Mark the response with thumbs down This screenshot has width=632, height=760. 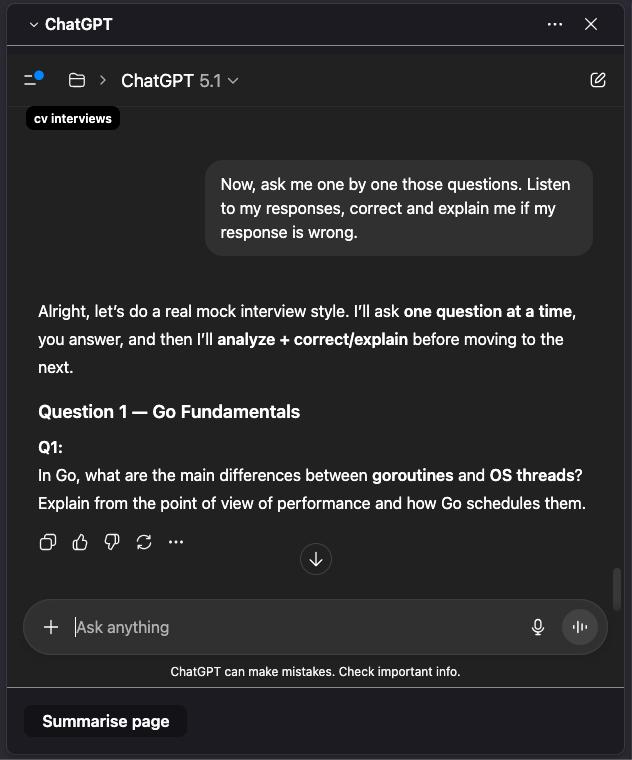(112, 542)
